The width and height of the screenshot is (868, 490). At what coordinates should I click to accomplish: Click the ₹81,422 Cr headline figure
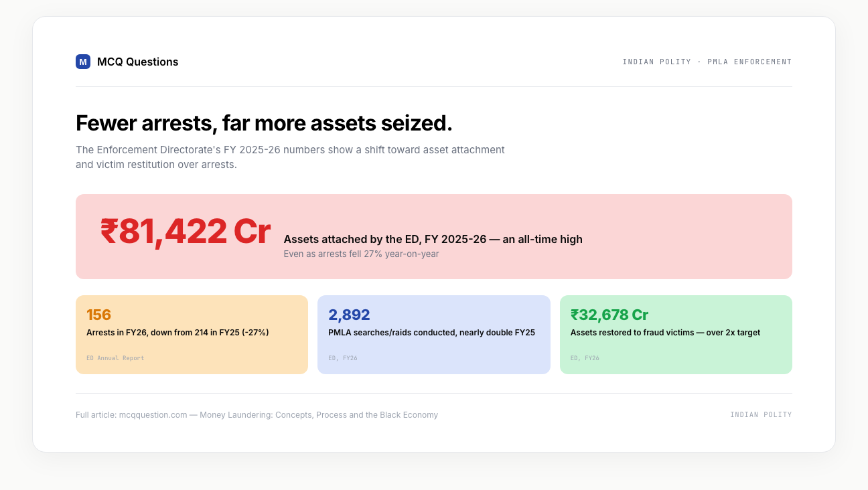coord(186,232)
